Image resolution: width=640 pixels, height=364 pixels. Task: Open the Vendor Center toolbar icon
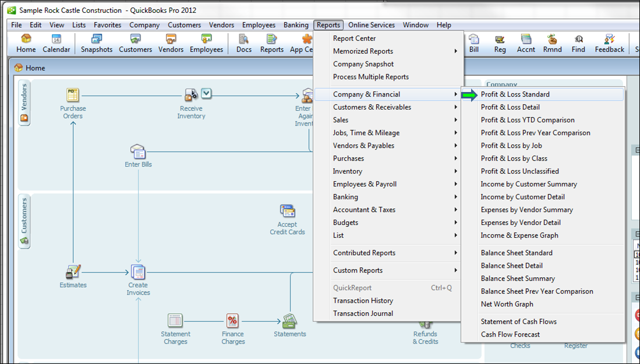pos(170,43)
